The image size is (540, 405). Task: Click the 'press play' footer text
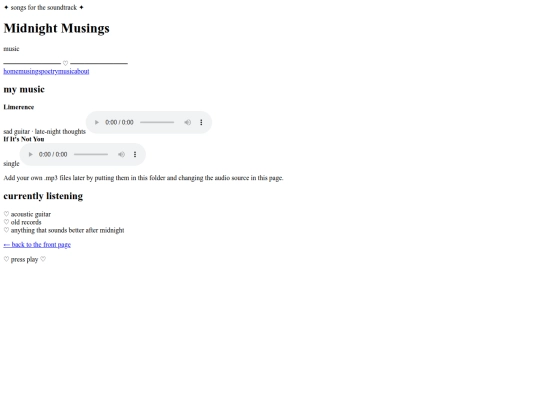(x=24, y=259)
